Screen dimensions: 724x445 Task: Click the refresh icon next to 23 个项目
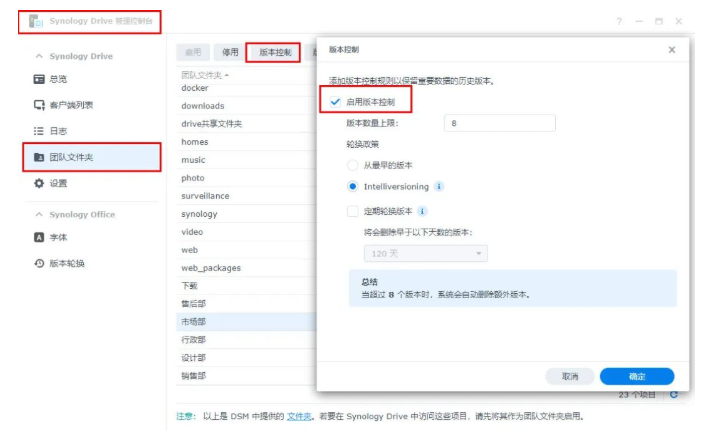point(674,395)
